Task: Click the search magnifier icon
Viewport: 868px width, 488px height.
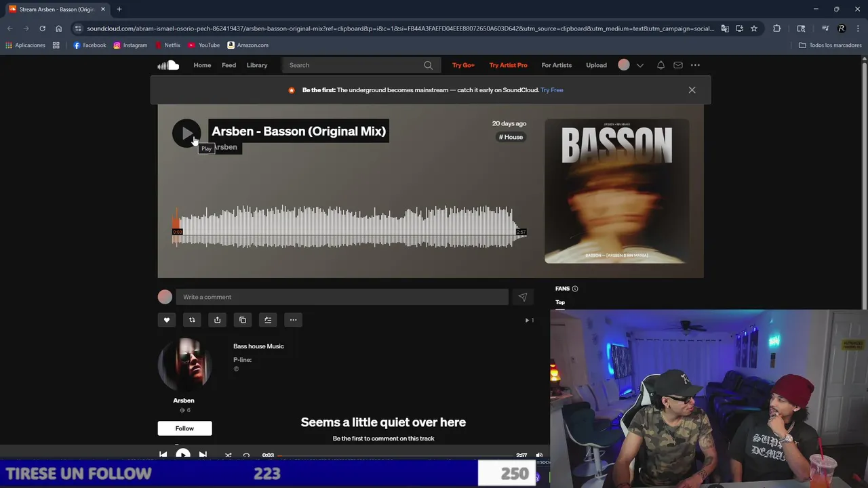Action: coord(428,65)
